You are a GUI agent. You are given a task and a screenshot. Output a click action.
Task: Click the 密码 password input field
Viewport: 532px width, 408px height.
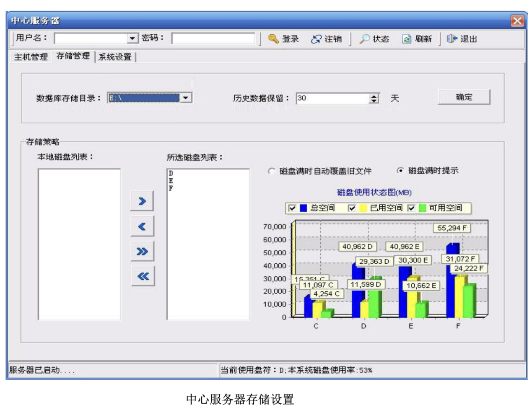pyautogui.click(x=213, y=39)
